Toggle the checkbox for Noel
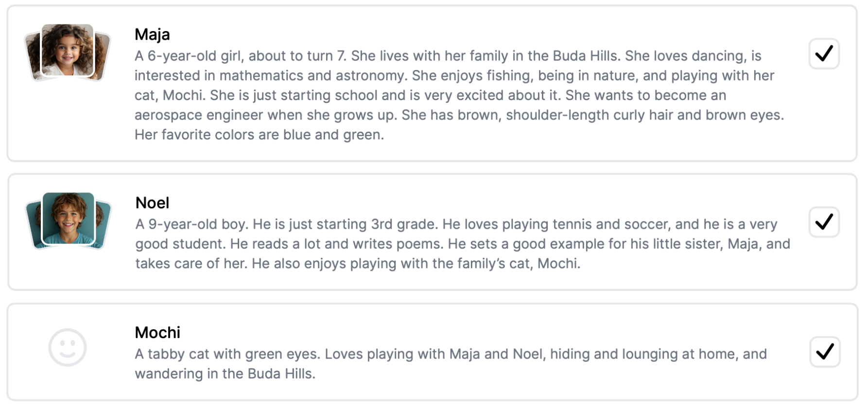This screenshot has width=868, height=408. point(824,222)
